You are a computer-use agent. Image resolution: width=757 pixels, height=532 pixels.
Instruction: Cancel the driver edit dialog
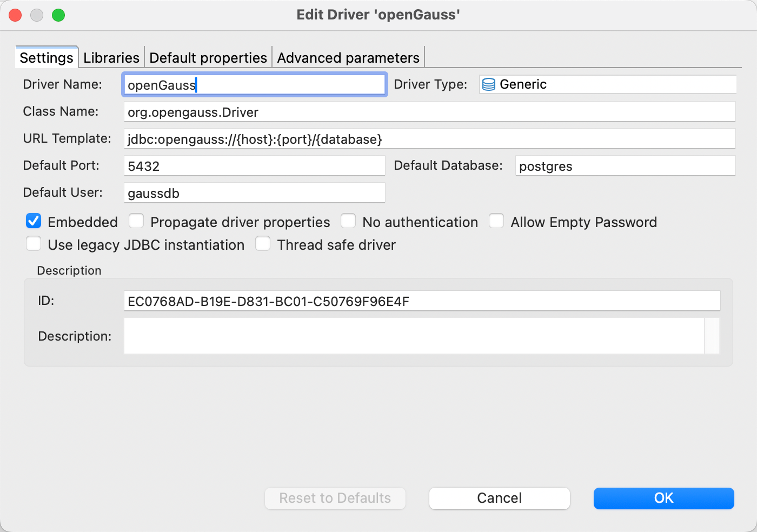point(499,498)
